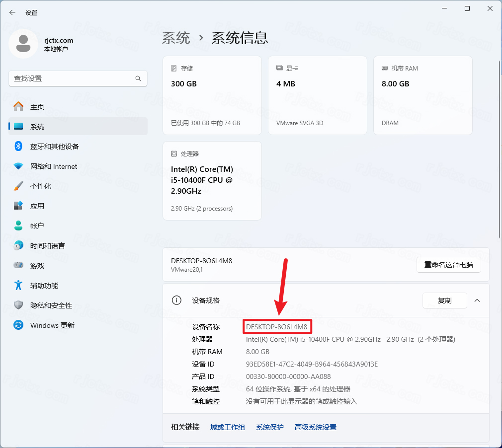Screen dimensions: 502x448
Task: Click 系统类型 value 64 位操作系统
Action: click(298, 389)
